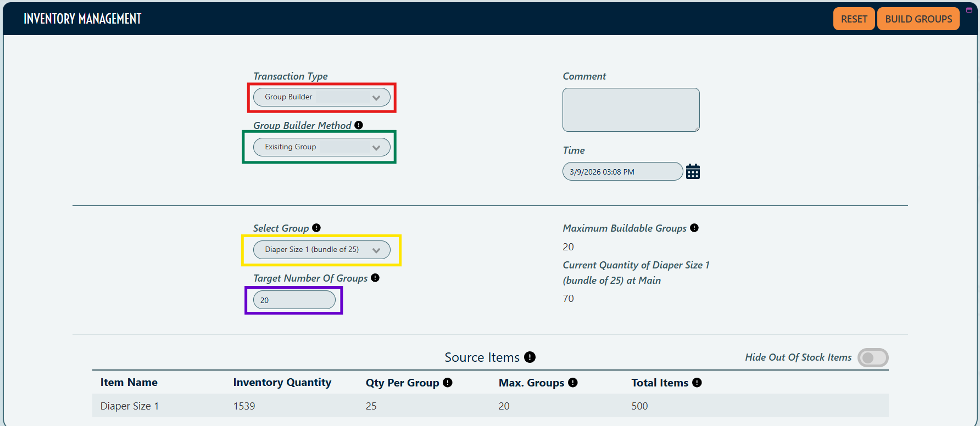Click the small purple icon at top-right corner

[x=969, y=10]
